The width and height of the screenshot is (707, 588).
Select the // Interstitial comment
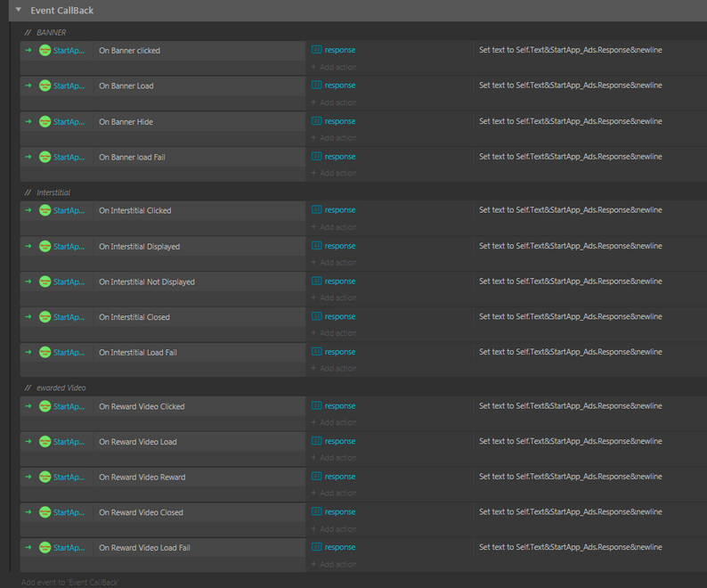(47, 192)
